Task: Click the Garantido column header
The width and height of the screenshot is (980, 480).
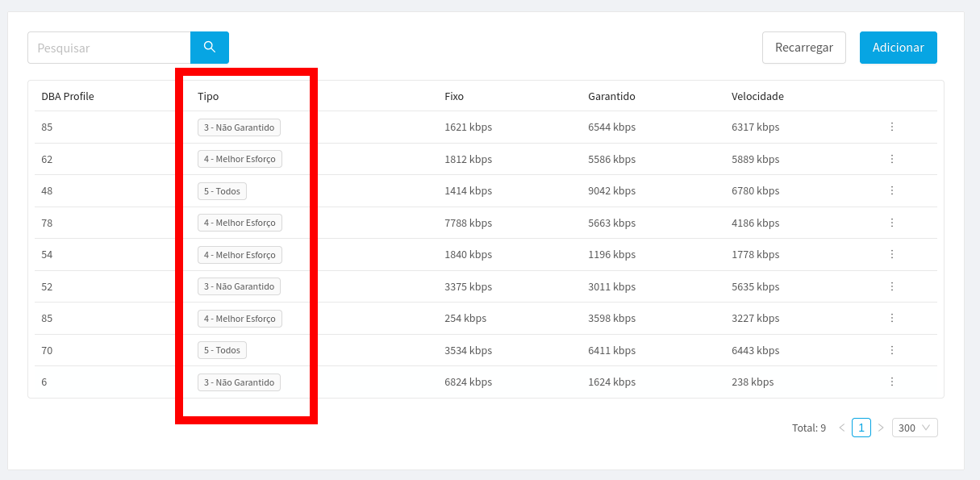Action: [x=611, y=96]
